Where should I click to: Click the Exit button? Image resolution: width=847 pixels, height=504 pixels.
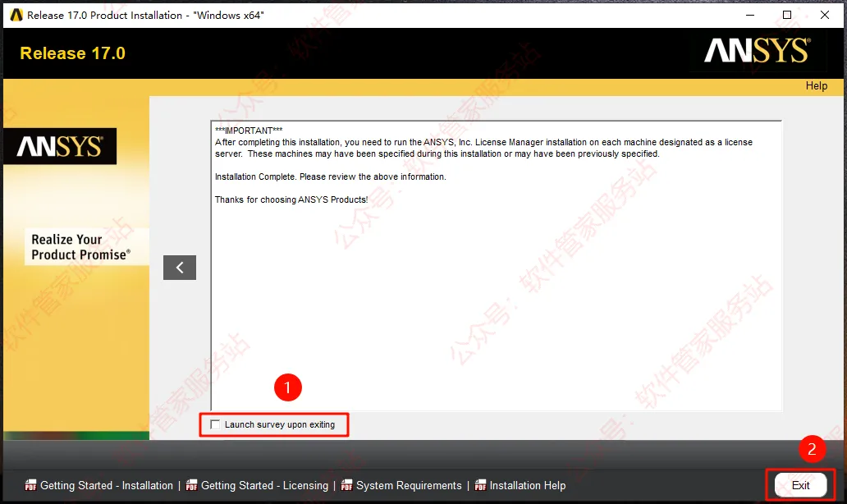pos(800,485)
